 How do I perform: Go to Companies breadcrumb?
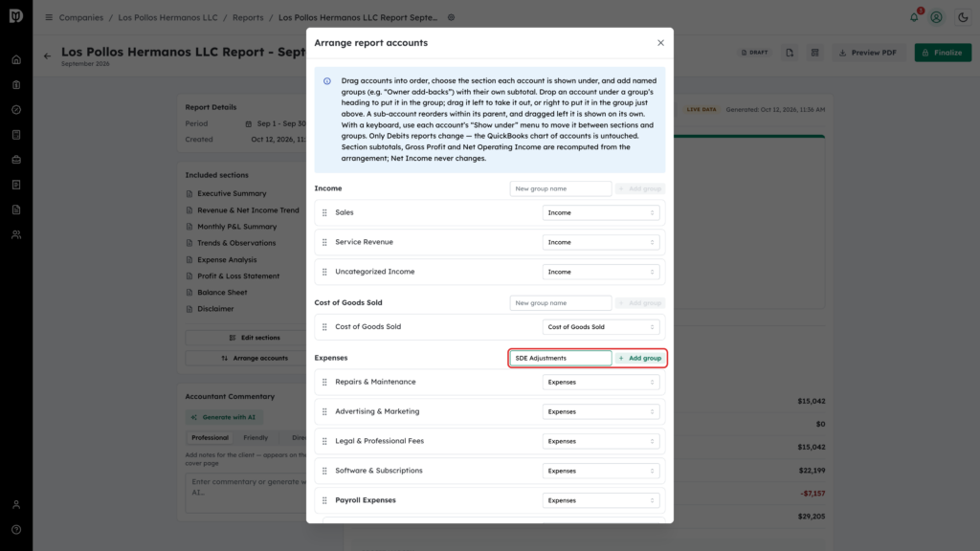tap(81, 17)
